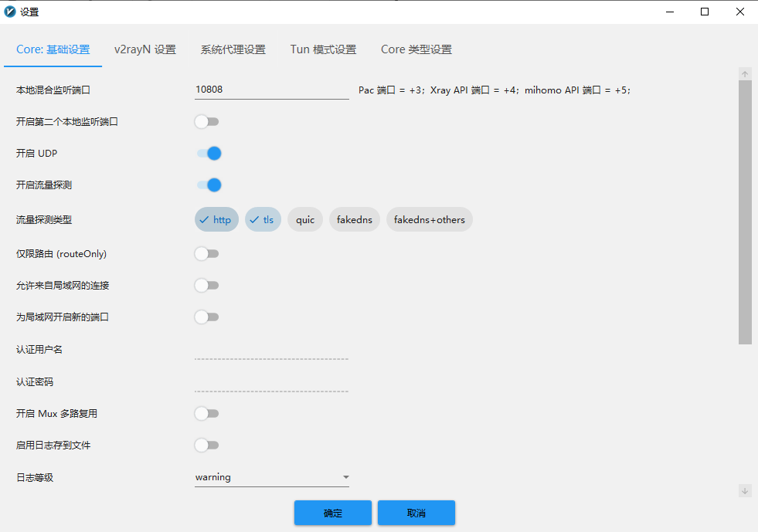Enable the 开启第二个本地监听端口 switch
This screenshot has width=758, height=532.
(207, 122)
